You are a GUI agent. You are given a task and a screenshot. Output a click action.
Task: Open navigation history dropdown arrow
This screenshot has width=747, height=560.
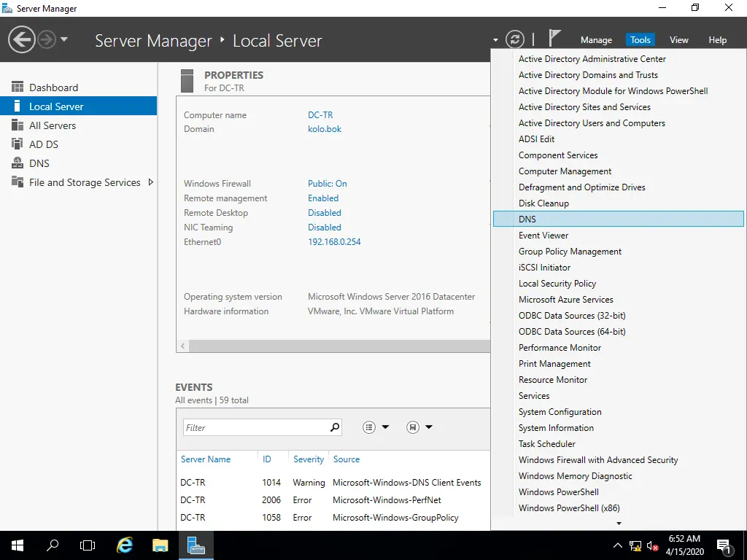tap(64, 39)
